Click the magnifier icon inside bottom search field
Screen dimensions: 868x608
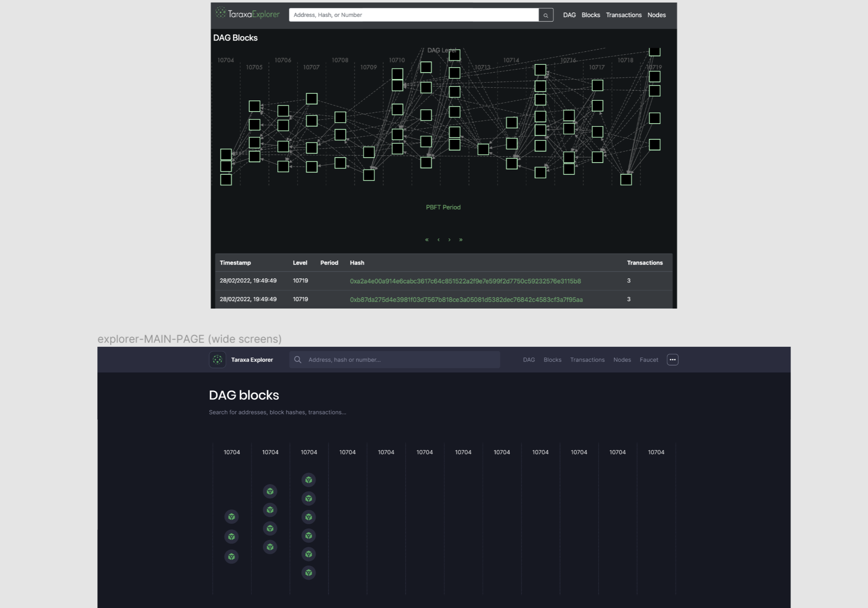(x=298, y=360)
